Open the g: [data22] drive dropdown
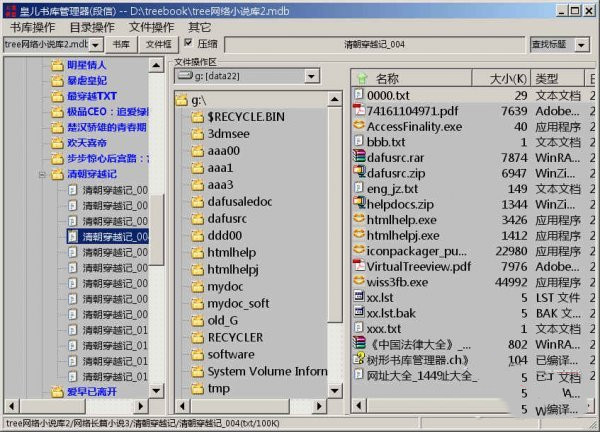The height and width of the screenshot is (432, 600). pos(311,76)
